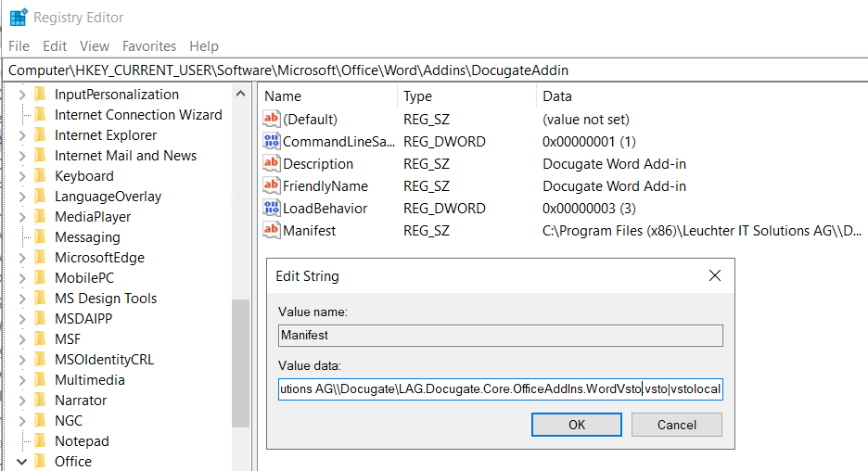Click in the Value data text field
This screenshot has width=868, height=471.
(501, 388)
